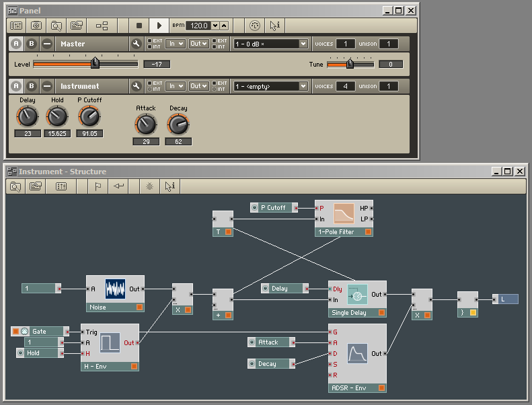Screen dimensions: 532x405
Task: Open the browser magnifier icon in Panel toolbar
Action: (56, 26)
